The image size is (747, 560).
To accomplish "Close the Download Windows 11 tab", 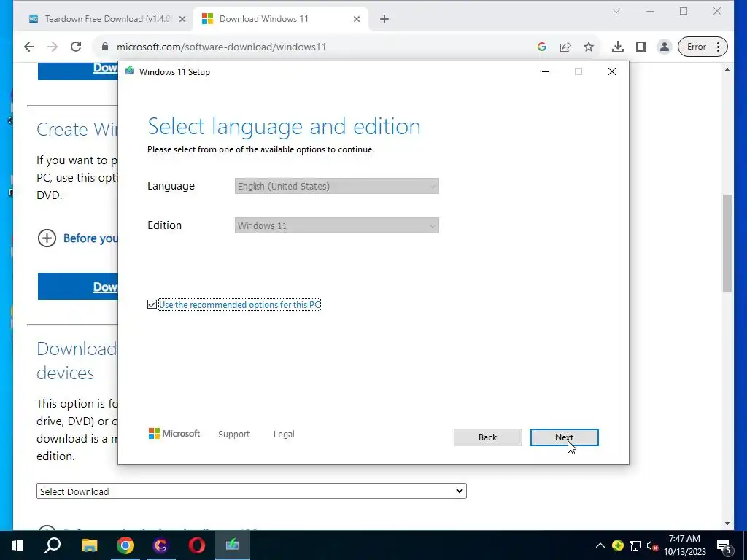I will (x=357, y=19).
